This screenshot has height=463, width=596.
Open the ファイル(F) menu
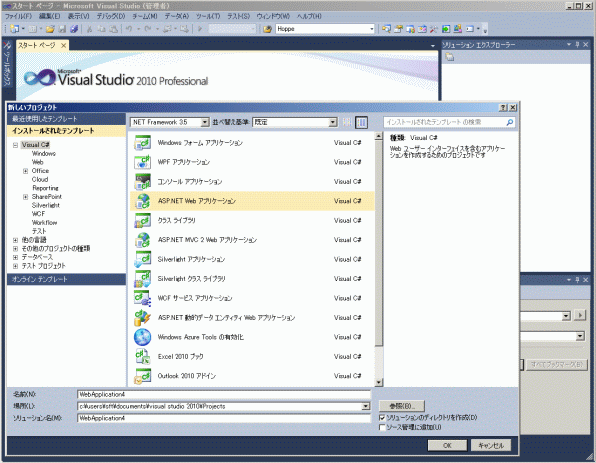[18, 16]
